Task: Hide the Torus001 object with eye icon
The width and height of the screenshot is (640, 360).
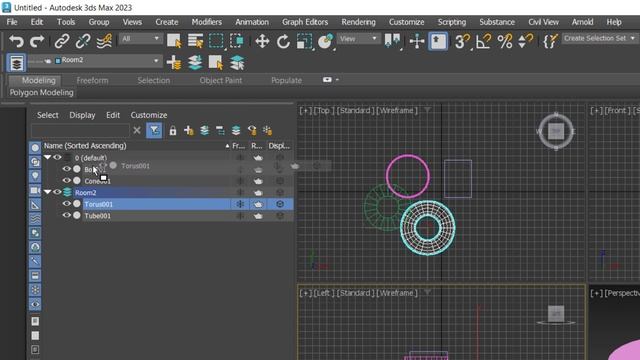Action: point(67,204)
